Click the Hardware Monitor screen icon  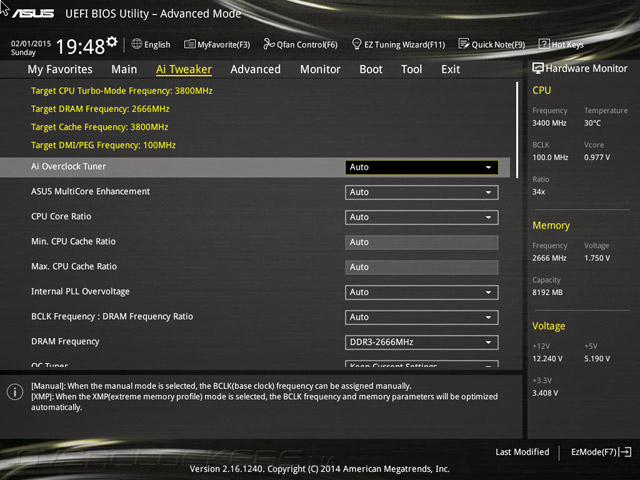pos(538,69)
